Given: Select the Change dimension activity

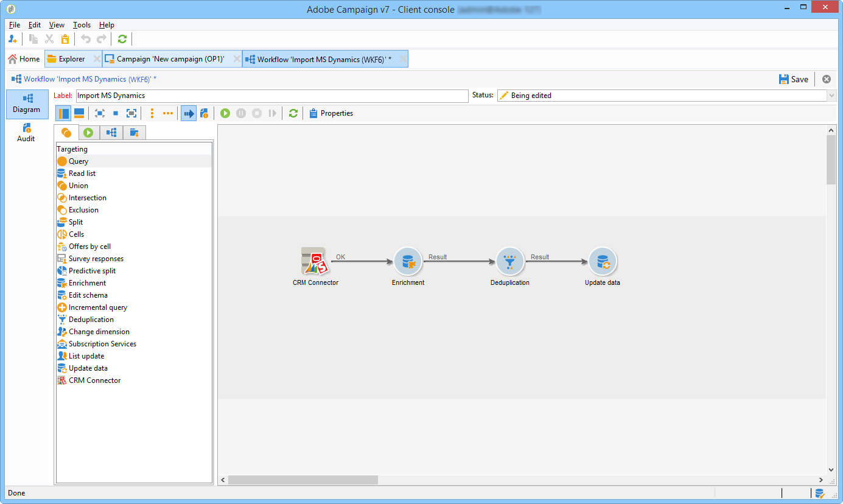Looking at the screenshot, I should coord(134,332).
